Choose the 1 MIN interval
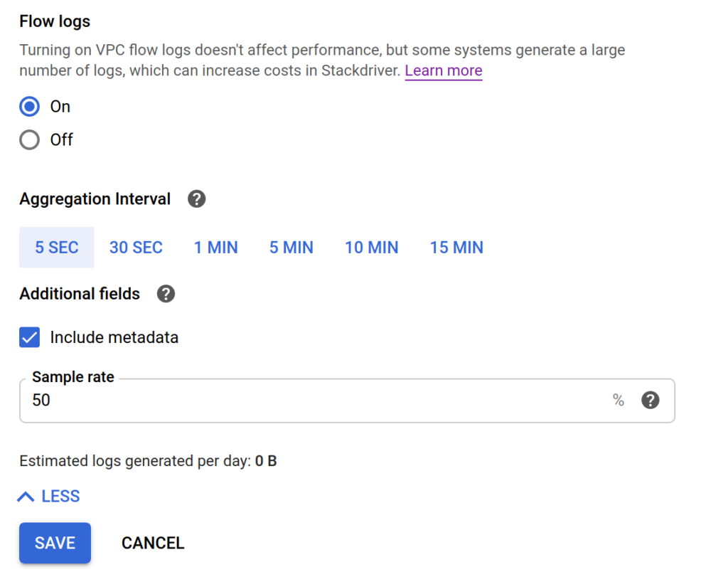This screenshot has height=577, width=728. pyautogui.click(x=216, y=247)
